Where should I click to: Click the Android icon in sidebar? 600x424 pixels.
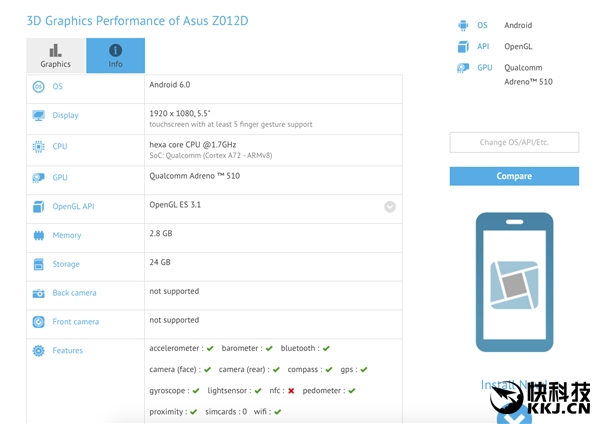click(x=463, y=26)
